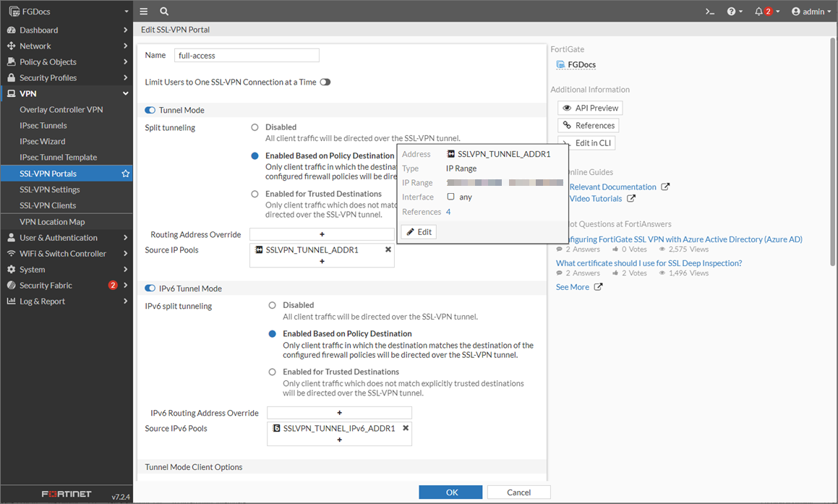Toggle Limit Users to One SSL-VPN Connection

pos(325,82)
